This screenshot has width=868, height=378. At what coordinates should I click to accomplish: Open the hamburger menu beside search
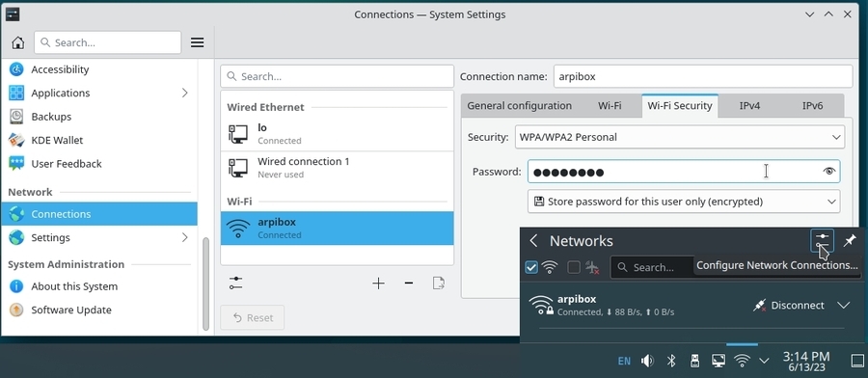pos(197,42)
